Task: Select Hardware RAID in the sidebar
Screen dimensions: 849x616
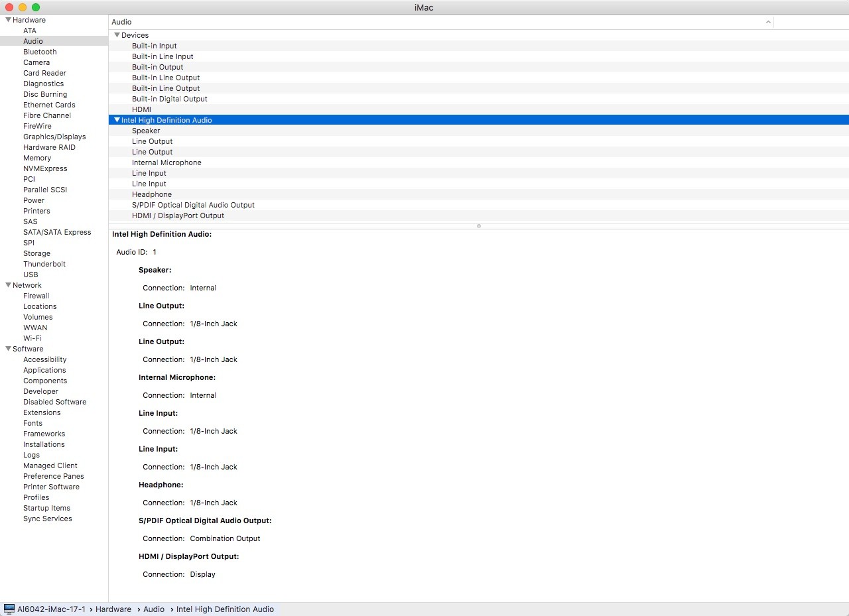Action: pyautogui.click(x=49, y=147)
